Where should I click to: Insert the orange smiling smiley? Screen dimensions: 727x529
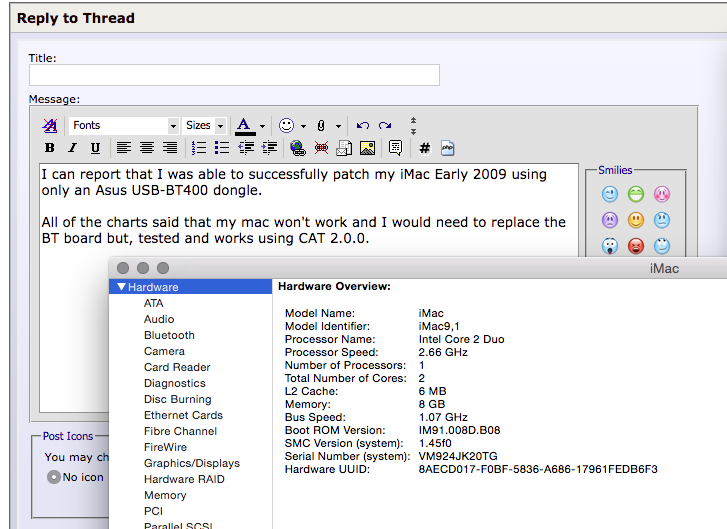(x=636, y=220)
